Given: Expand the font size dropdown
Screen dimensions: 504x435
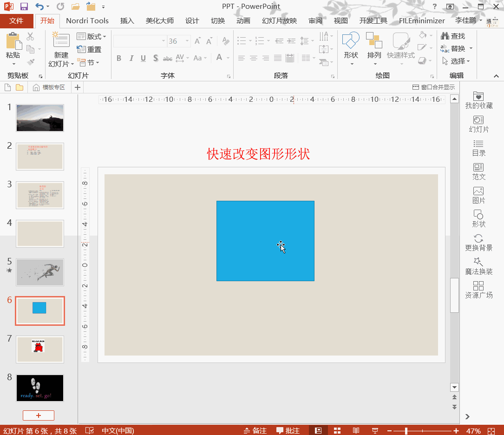Looking at the screenshot, I should coord(187,41).
